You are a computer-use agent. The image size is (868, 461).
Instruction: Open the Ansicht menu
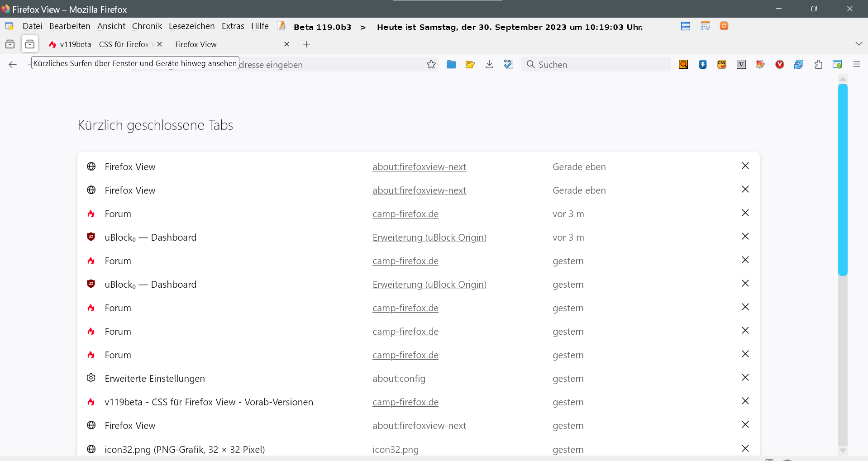111,26
